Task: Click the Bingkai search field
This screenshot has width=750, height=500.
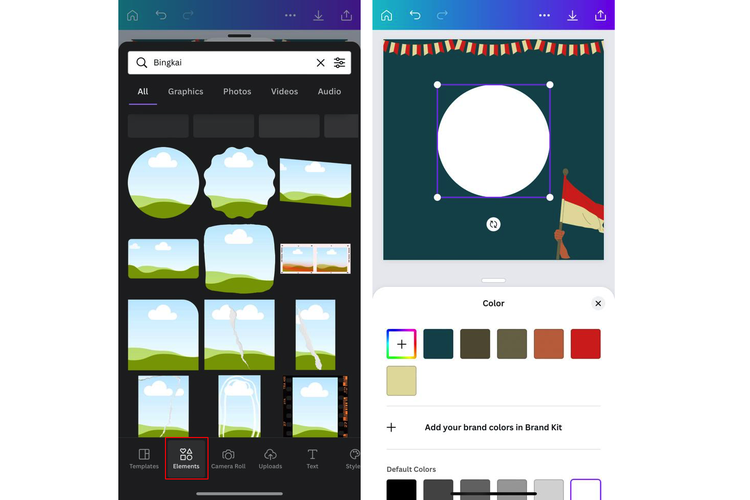Action: coord(230,62)
